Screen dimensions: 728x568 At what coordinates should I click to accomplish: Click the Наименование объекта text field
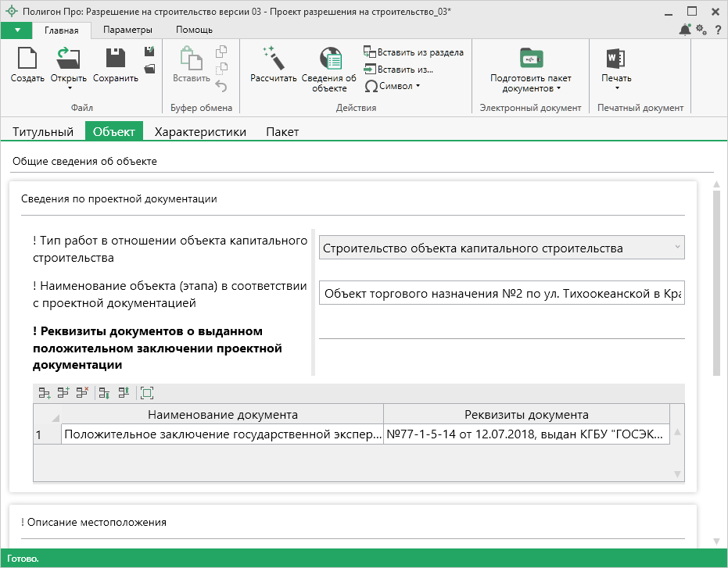point(501,294)
